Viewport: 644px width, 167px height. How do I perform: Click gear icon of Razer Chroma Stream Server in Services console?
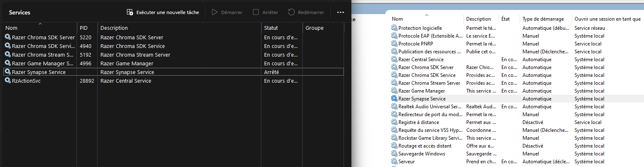(x=394, y=83)
